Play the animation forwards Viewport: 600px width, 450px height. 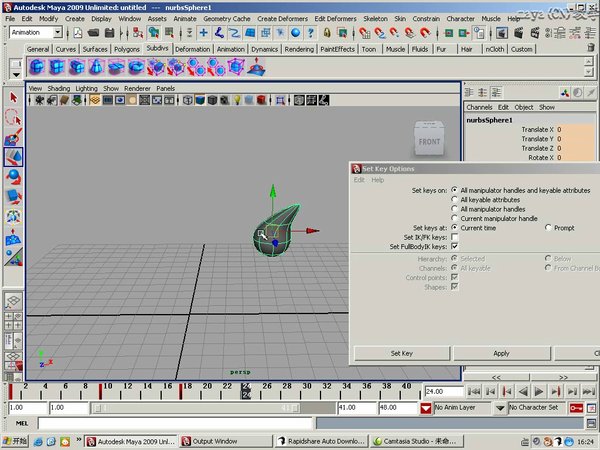pos(538,392)
